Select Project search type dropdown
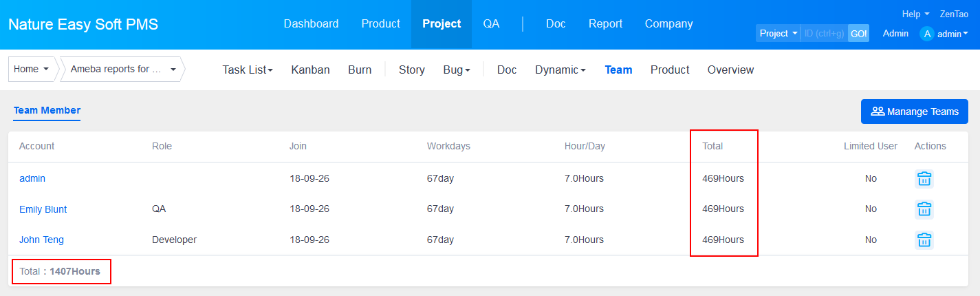 click(778, 34)
